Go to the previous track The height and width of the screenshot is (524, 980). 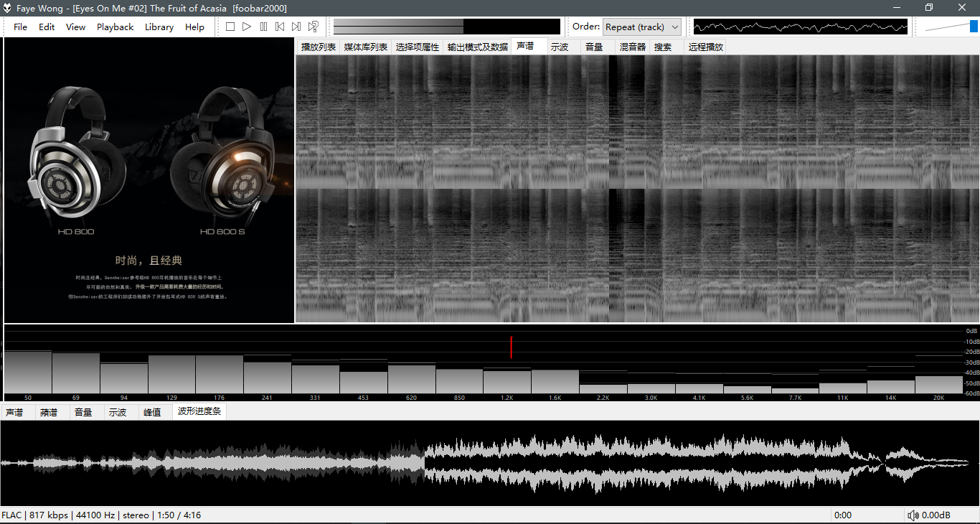click(280, 27)
